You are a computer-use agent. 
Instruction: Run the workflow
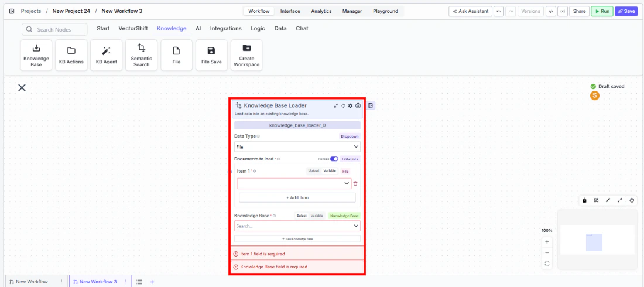[x=602, y=11]
